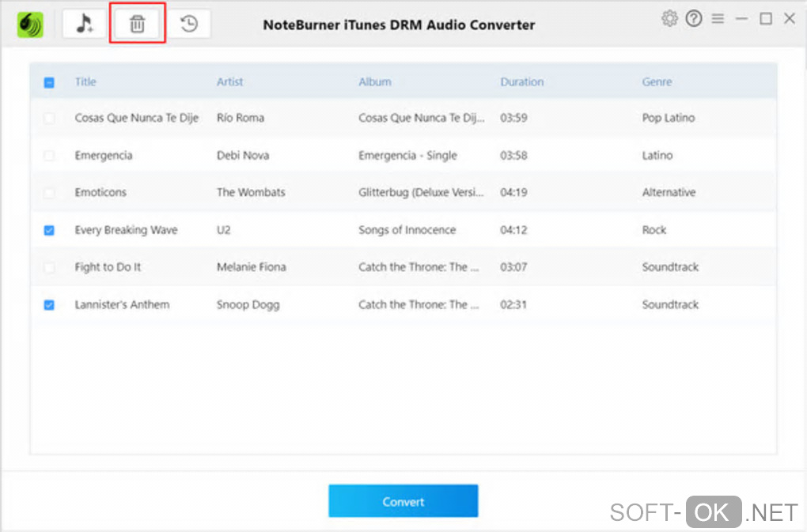807x532 pixels.
Task: Sort by the Duration column header
Action: 522,81
